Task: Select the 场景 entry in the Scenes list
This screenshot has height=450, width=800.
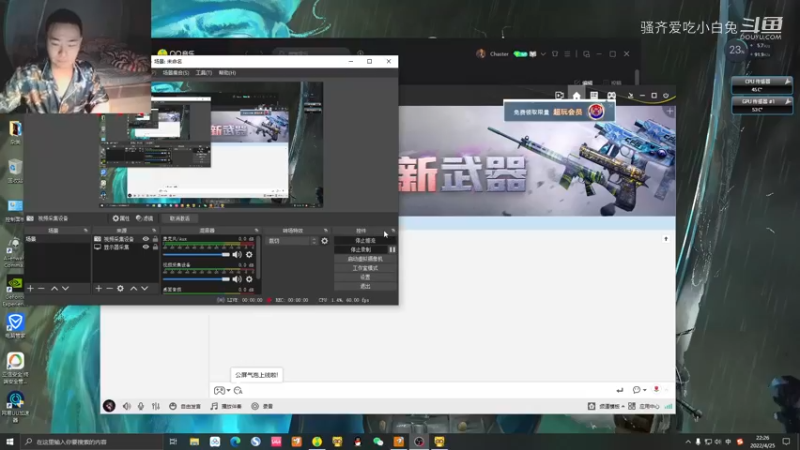Action: pos(57,239)
